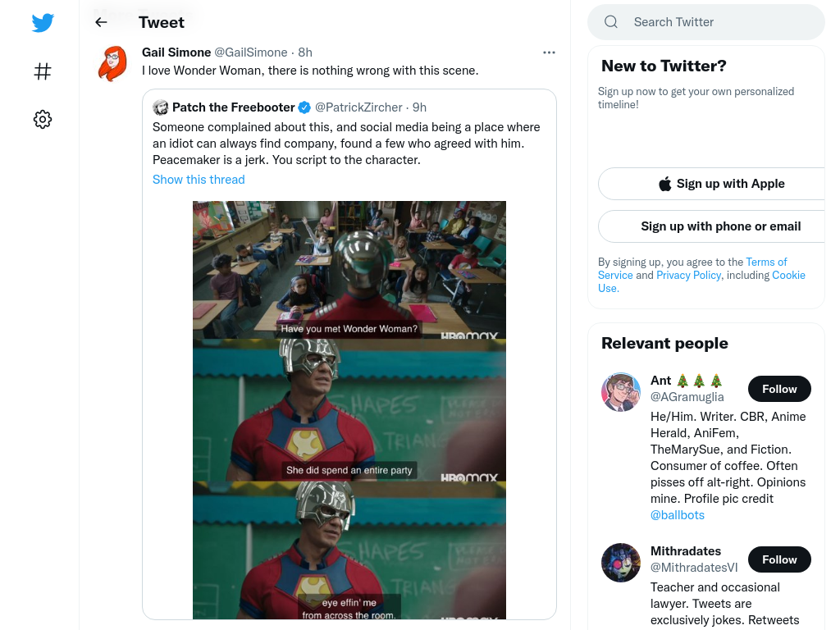This screenshot has width=840, height=630.
Task: Open Ant's profile avatar
Action: pyautogui.click(x=621, y=392)
